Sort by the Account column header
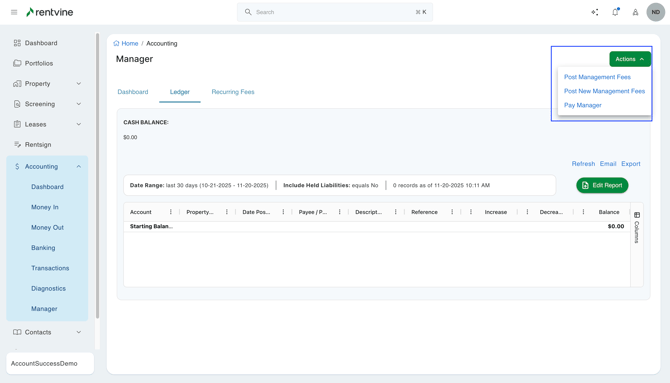Viewport: 670px width, 383px height. coord(141,212)
